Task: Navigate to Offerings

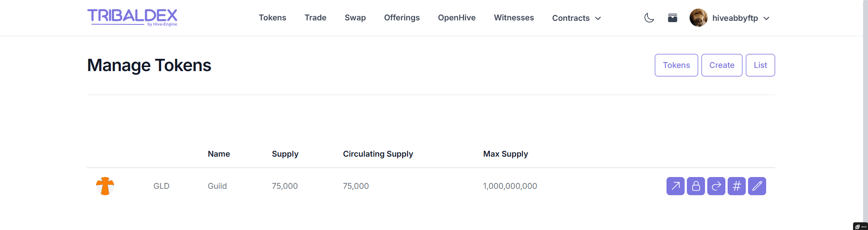Action: 402,18
